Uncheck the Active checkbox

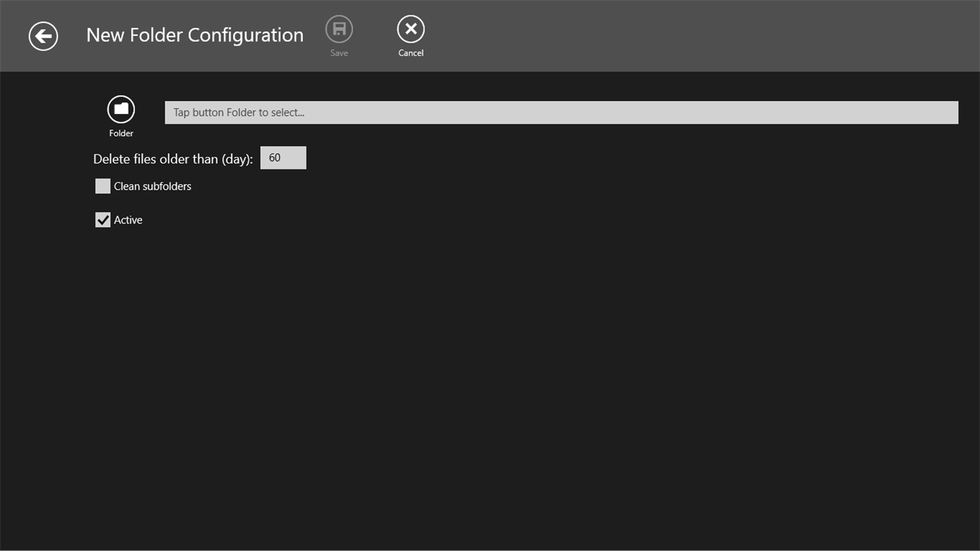pos(103,219)
